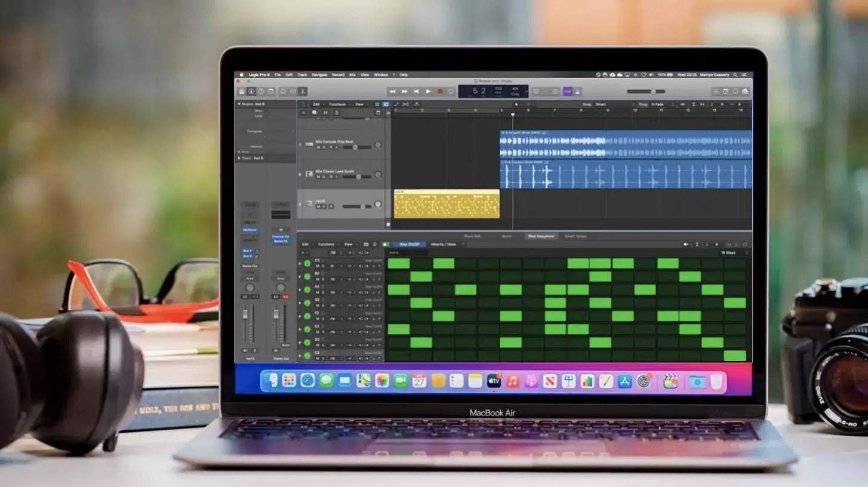This screenshot has width=868, height=487.
Task: Open the 16 Steps pattern length dropdown
Action: coord(733,253)
